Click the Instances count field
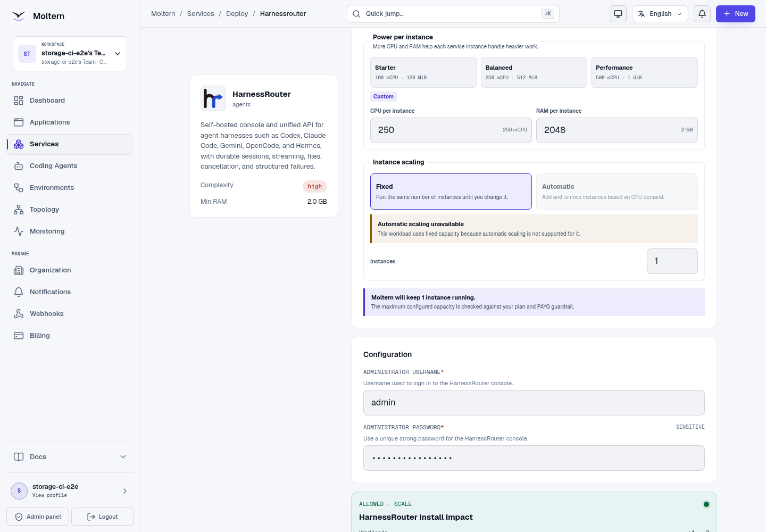 click(x=672, y=261)
